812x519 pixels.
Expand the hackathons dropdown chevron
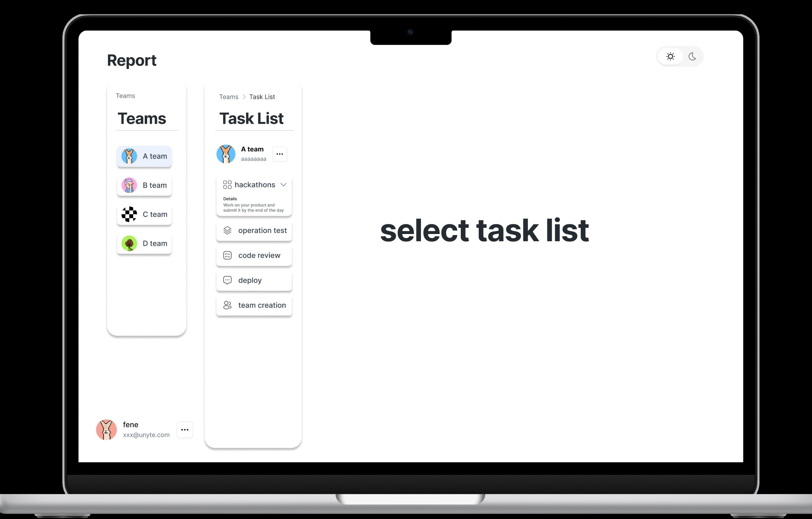point(283,185)
